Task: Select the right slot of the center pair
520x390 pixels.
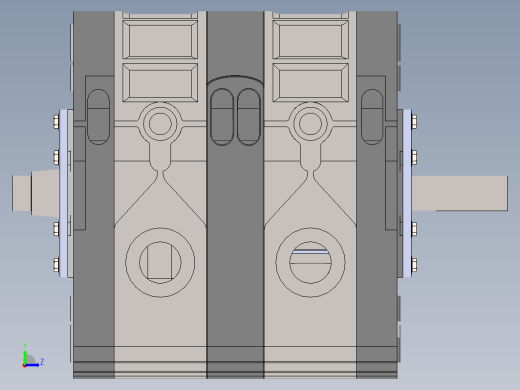Action: tap(249, 117)
